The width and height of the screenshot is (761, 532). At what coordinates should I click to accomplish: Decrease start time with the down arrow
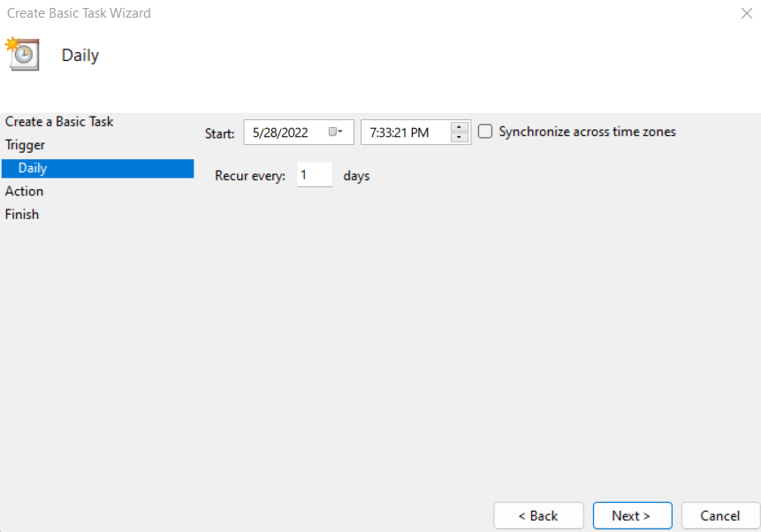point(460,138)
